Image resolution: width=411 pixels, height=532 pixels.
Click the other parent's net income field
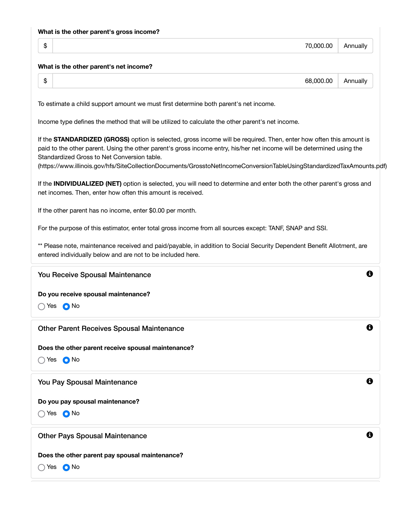tap(195, 81)
